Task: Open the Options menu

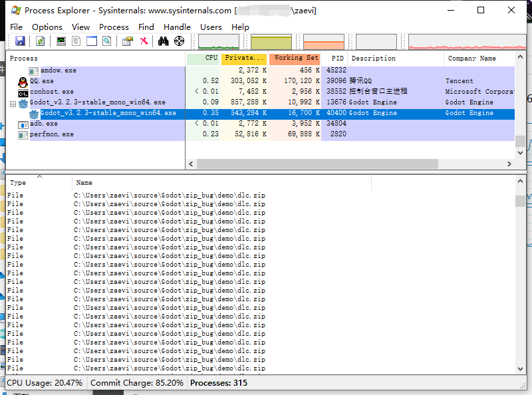Action: coord(47,27)
